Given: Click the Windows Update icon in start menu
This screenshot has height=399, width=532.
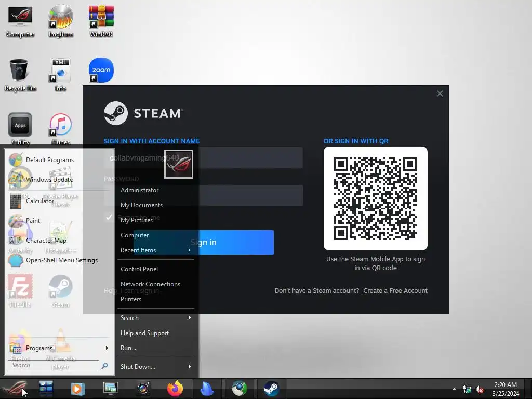Looking at the screenshot, I should point(15,179).
